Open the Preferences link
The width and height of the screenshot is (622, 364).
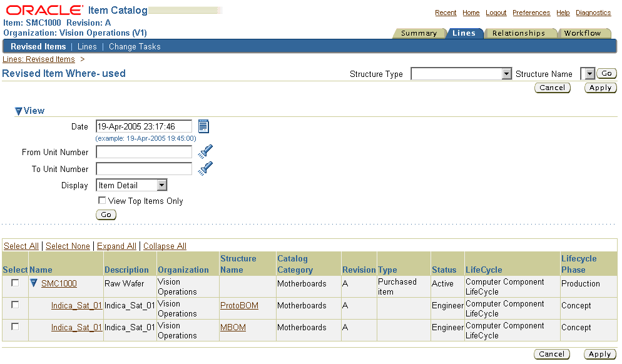click(531, 13)
